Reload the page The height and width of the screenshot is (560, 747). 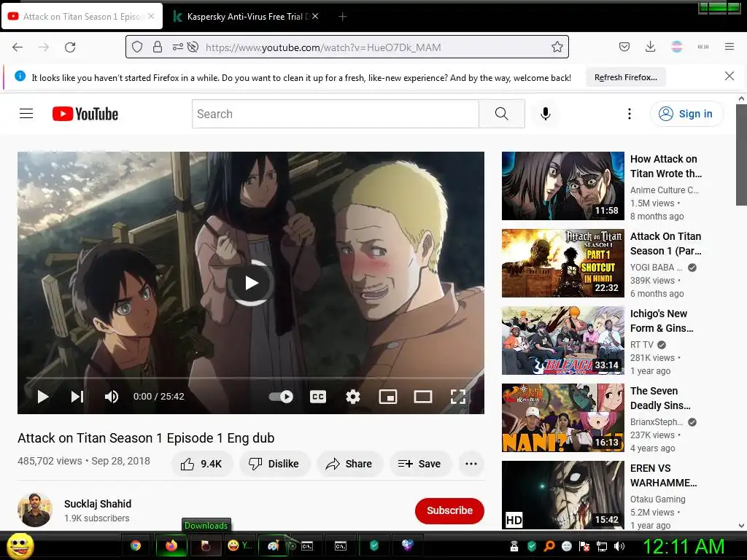coord(70,47)
